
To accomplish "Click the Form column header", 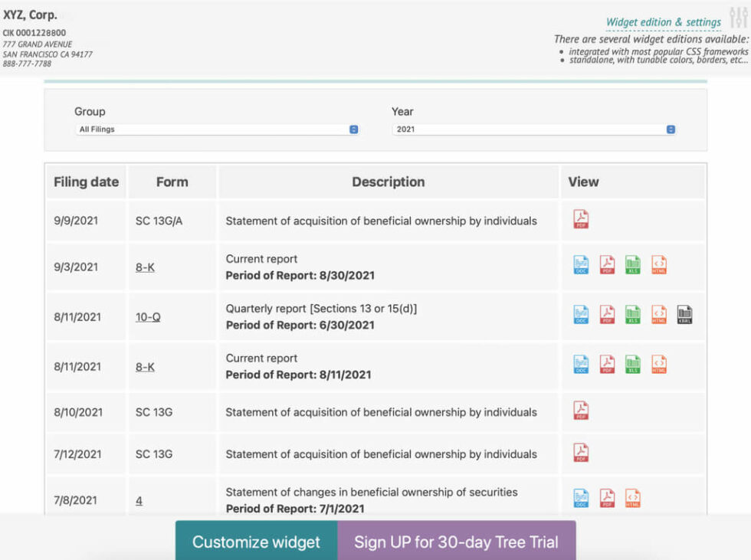I will click(x=171, y=182).
